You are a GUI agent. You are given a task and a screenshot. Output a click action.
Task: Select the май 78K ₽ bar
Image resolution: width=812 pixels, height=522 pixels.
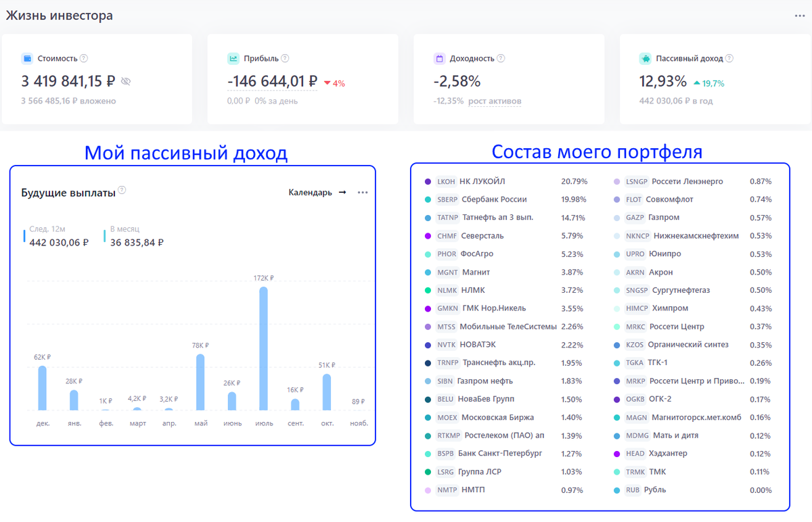pyautogui.click(x=200, y=382)
